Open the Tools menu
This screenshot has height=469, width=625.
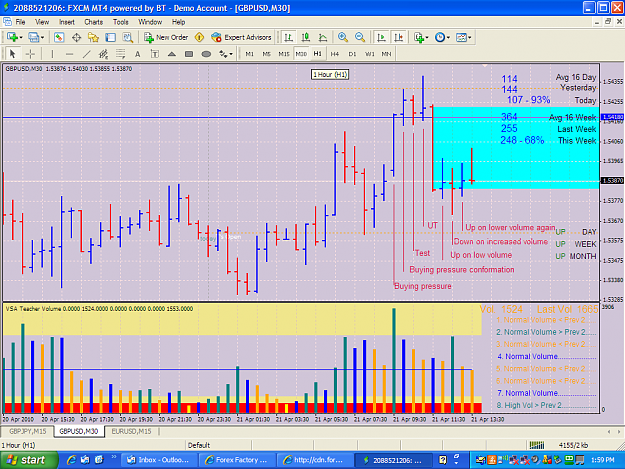pos(120,22)
